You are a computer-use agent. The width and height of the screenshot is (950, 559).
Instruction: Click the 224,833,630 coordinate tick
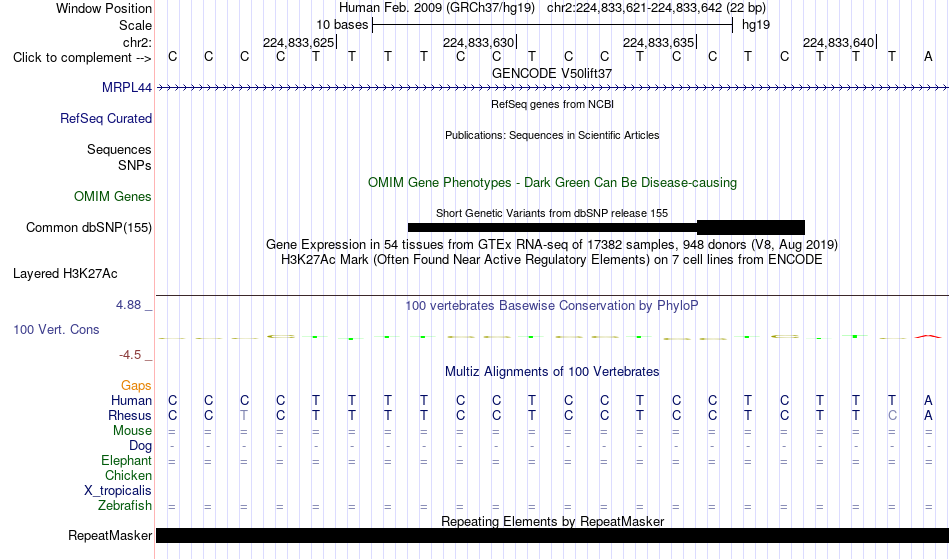(x=479, y=42)
